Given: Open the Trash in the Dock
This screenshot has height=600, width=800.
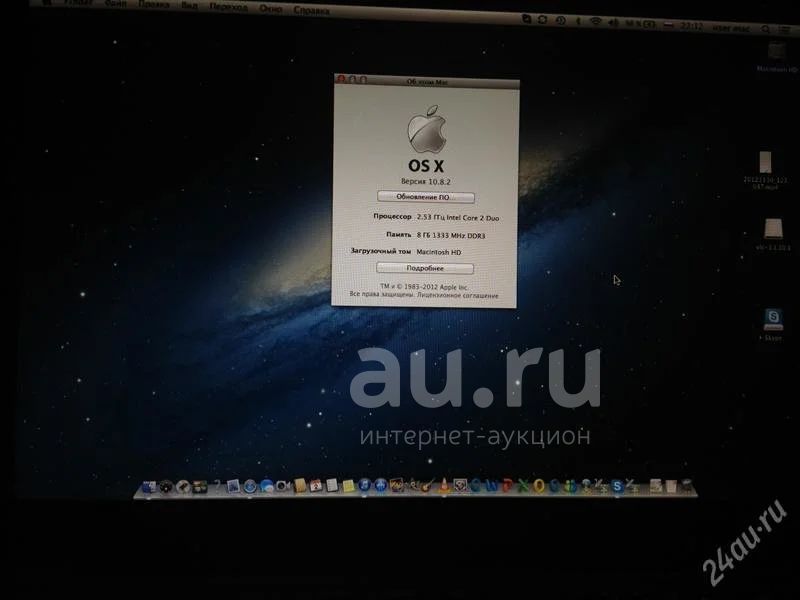Looking at the screenshot, I should [686, 487].
